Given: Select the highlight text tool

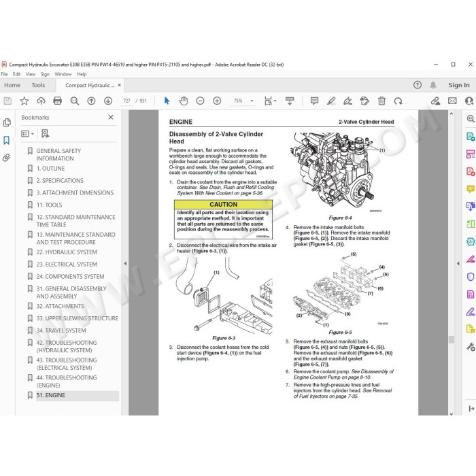Looking at the screenshot, I should [x=331, y=101].
